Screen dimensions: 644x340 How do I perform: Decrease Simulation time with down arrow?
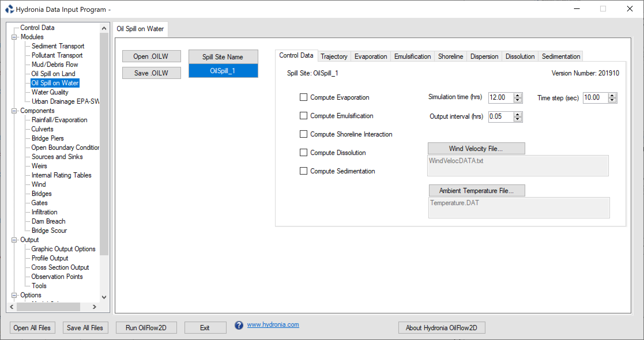pyautogui.click(x=518, y=100)
